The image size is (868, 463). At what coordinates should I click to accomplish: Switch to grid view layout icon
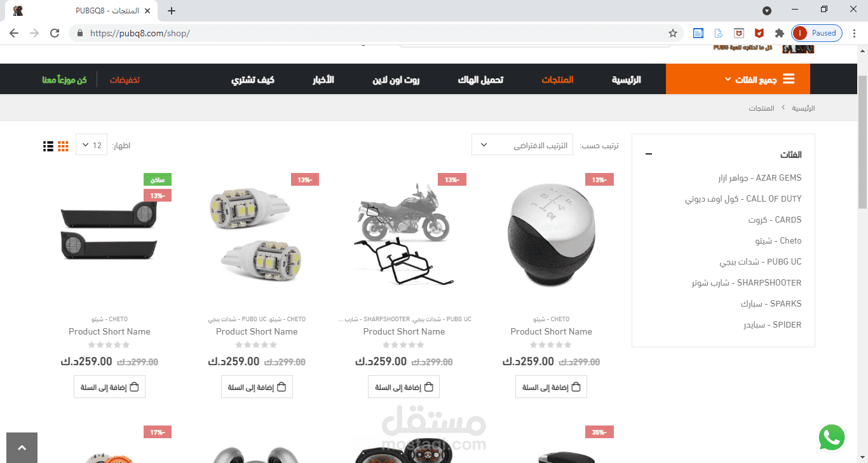(x=63, y=146)
